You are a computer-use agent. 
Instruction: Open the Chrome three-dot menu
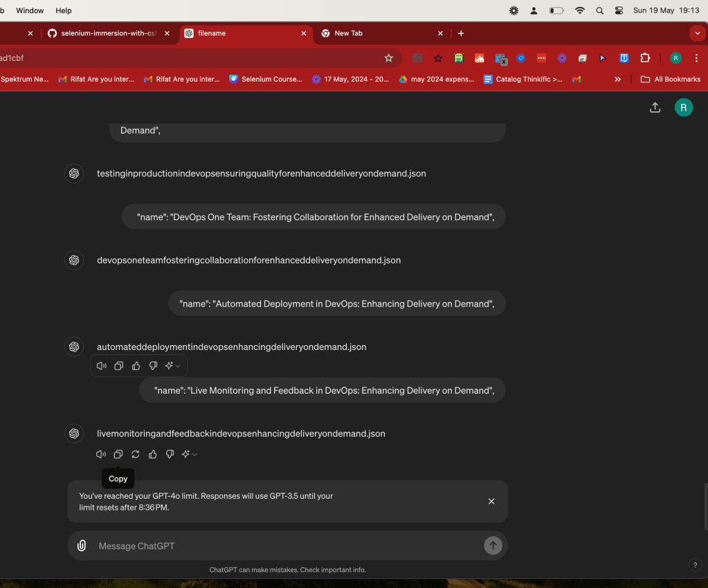pyautogui.click(x=696, y=57)
